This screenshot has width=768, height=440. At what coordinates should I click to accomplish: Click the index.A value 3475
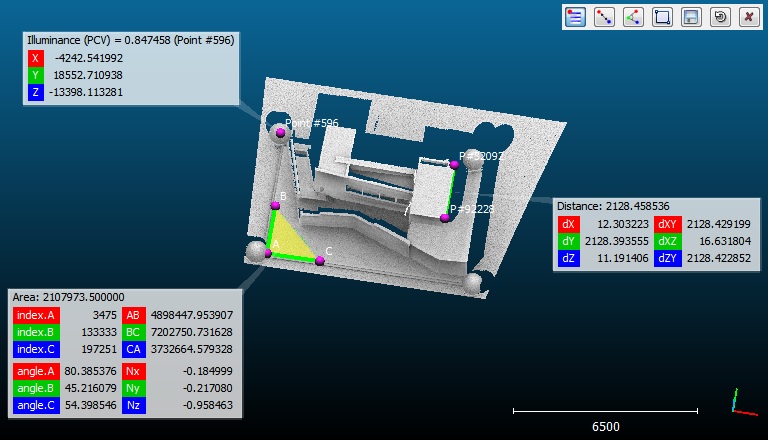(x=104, y=315)
